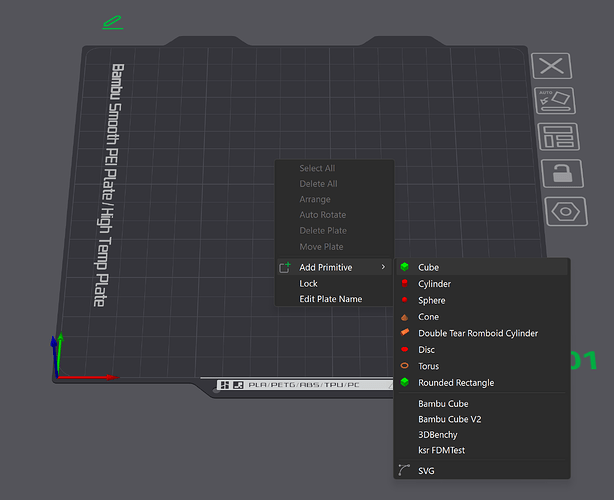Select Lock from the context menu
The height and width of the screenshot is (500, 614).
coord(334,283)
